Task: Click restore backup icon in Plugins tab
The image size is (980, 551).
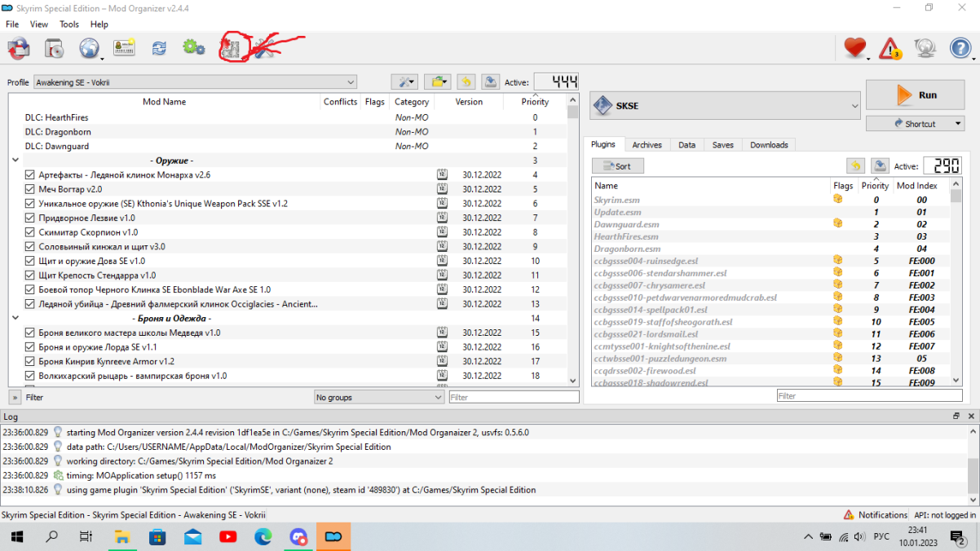Action: coord(855,165)
